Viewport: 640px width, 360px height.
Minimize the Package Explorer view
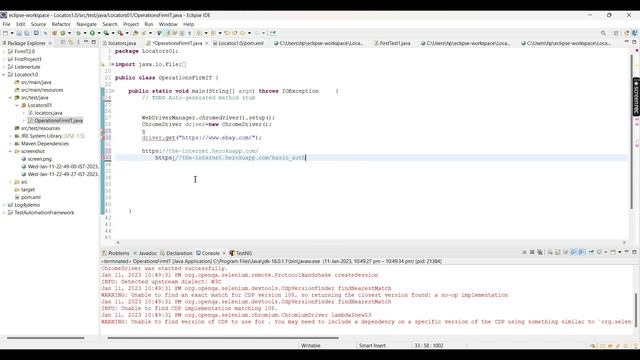coord(86,42)
